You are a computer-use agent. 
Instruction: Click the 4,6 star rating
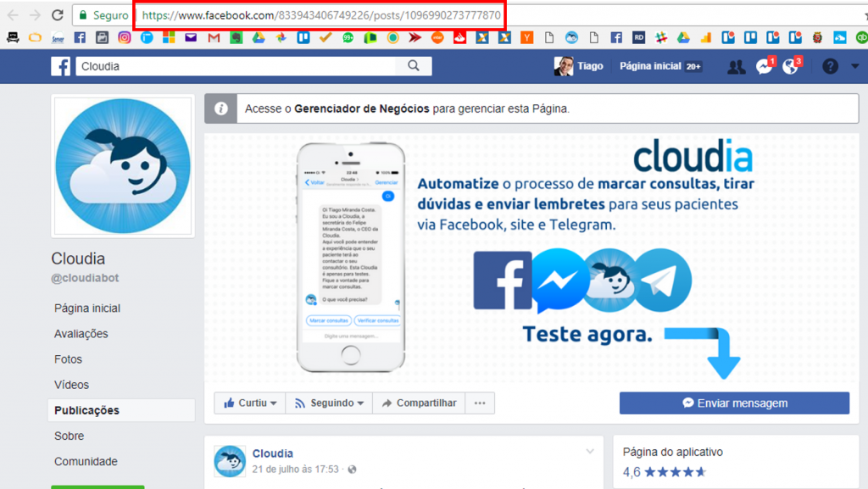click(665, 472)
